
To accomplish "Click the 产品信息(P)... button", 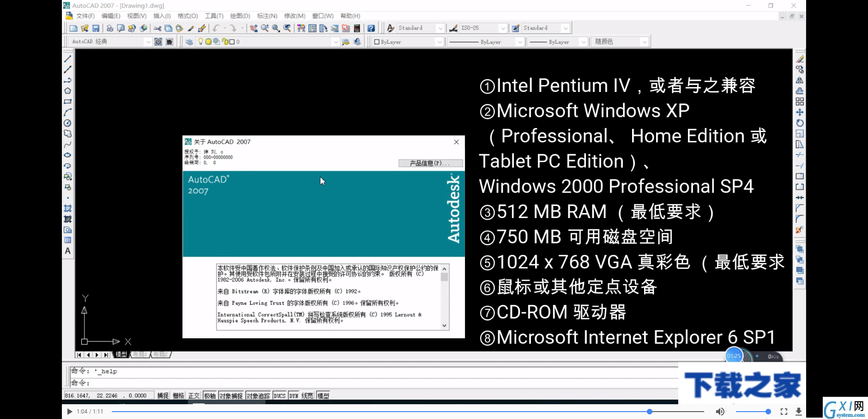I will (x=430, y=163).
